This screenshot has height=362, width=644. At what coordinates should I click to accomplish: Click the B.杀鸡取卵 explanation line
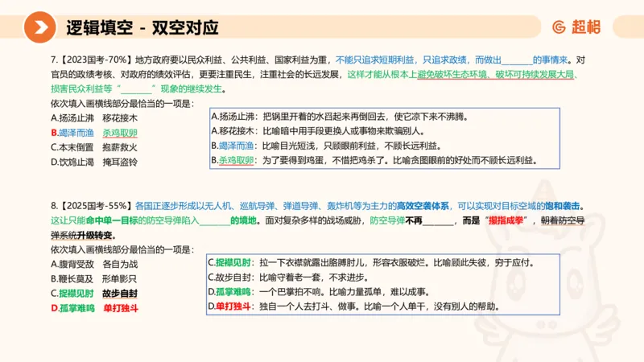374,160
